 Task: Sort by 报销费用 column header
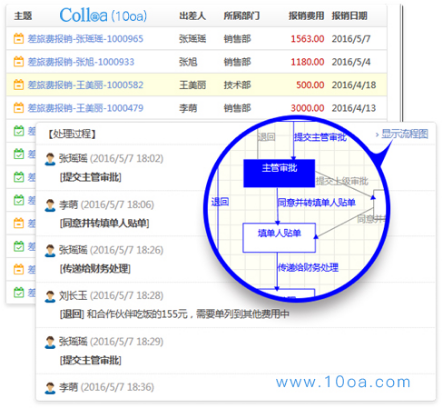point(306,15)
